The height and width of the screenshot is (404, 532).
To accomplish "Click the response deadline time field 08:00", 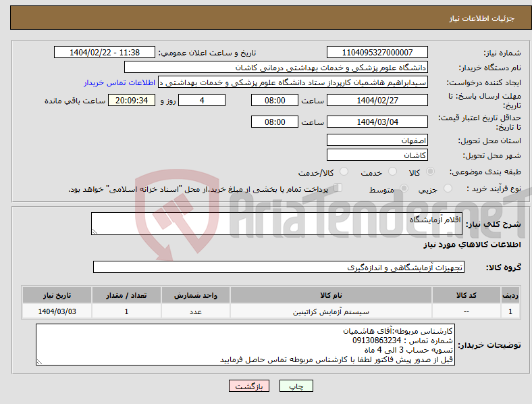I will (x=275, y=100).
